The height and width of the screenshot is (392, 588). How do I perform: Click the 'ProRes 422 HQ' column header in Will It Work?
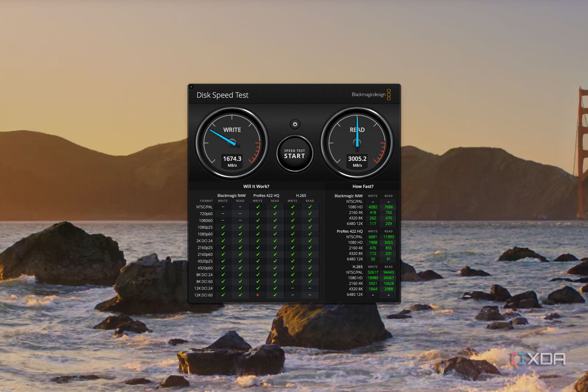(266, 196)
